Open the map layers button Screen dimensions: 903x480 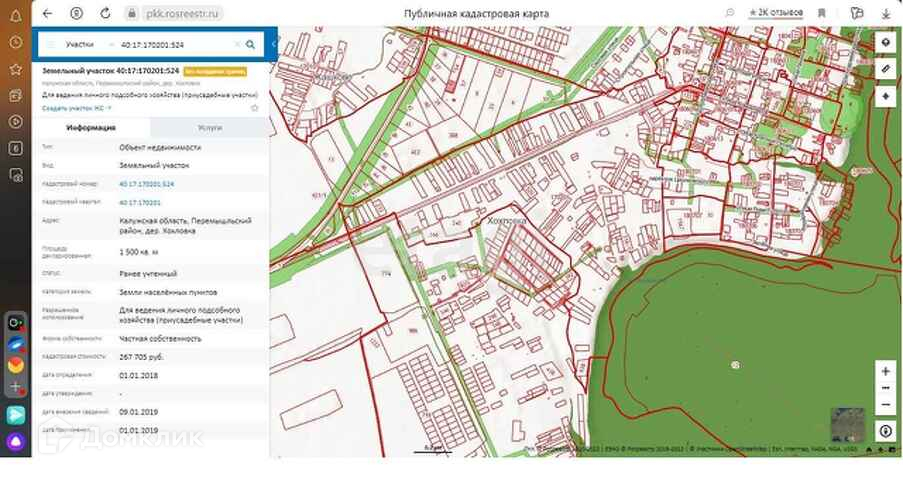click(886, 43)
